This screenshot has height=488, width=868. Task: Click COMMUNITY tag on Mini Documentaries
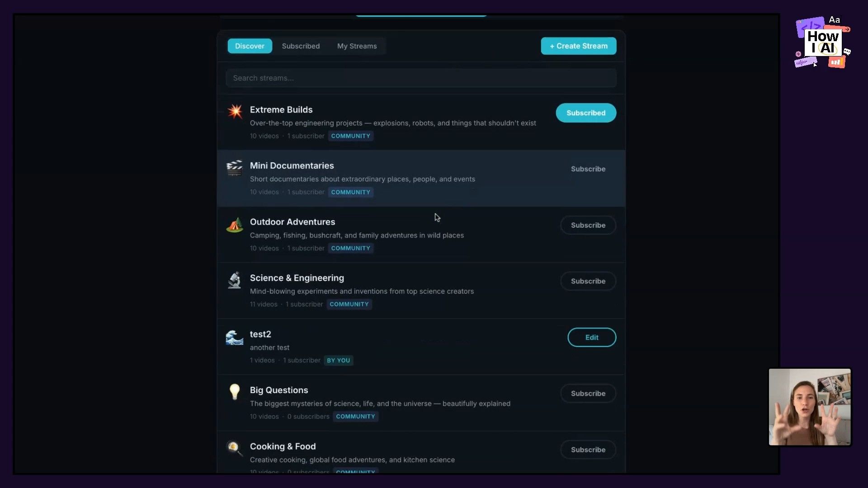click(x=350, y=192)
